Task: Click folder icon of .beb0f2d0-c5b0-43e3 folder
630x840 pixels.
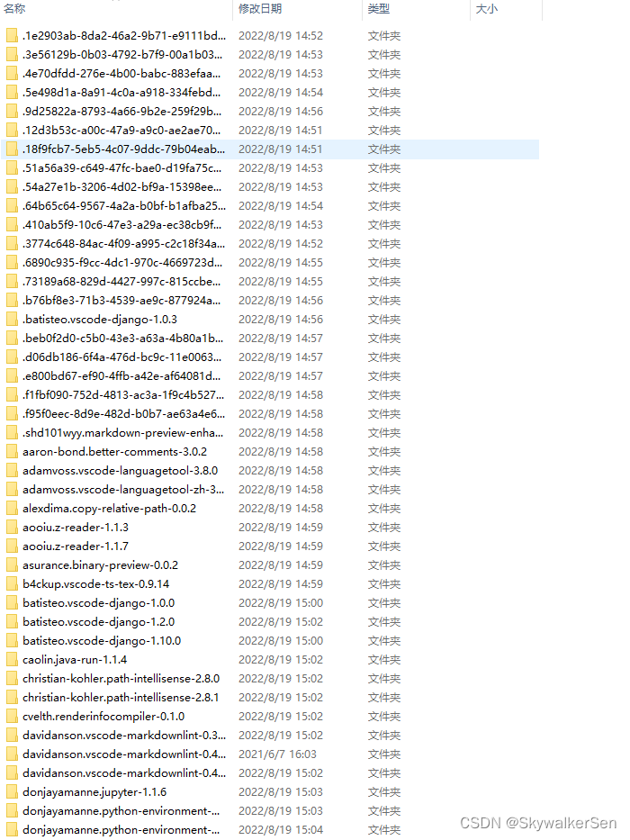Action: (x=12, y=339)
